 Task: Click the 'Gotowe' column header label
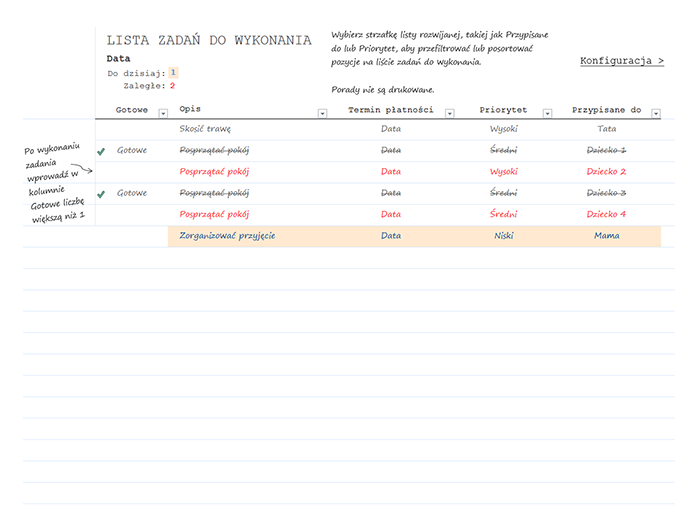click(x=132, y=110)
